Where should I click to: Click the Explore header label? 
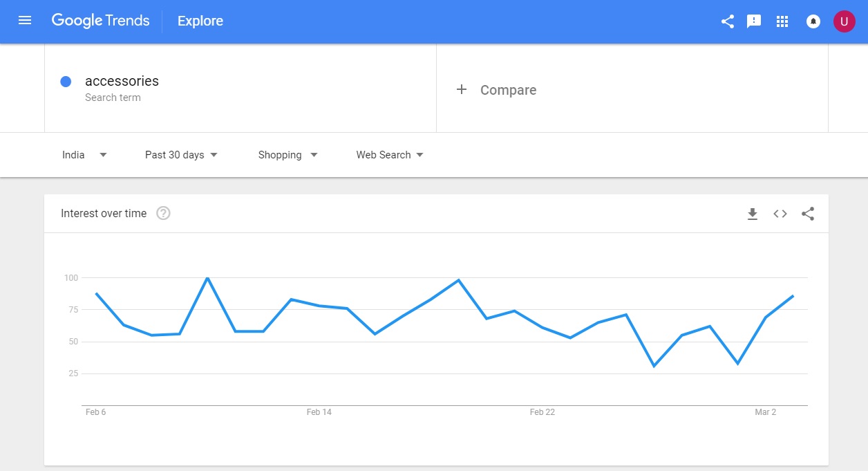click(200, 21)
